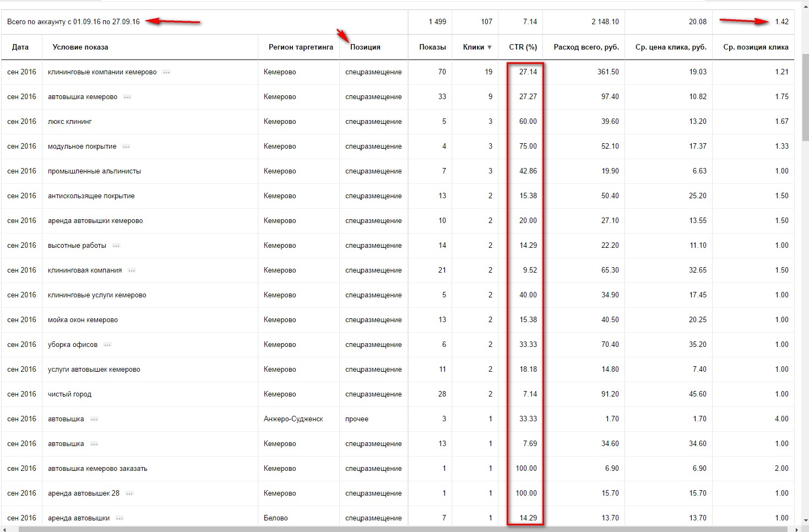This screenshot has height=532, width=809.
Task: Click the horizontal scrollbar right arrow
Action: [797, 529]
